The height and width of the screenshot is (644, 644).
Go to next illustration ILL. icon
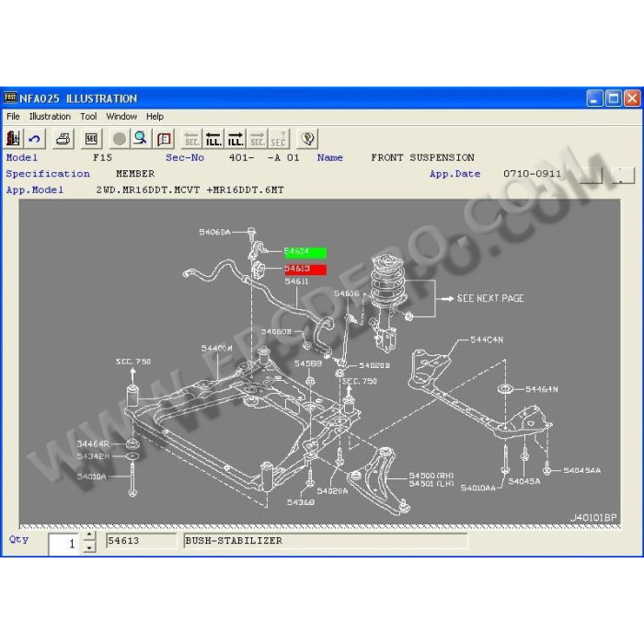click(x=236, y=139)
